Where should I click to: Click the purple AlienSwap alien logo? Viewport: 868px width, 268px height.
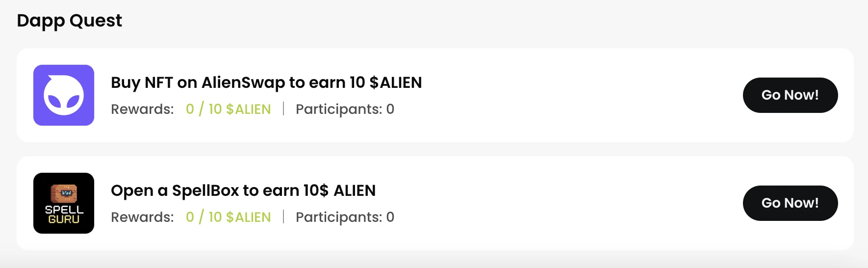pyautogui.click(x=64, y=95)
